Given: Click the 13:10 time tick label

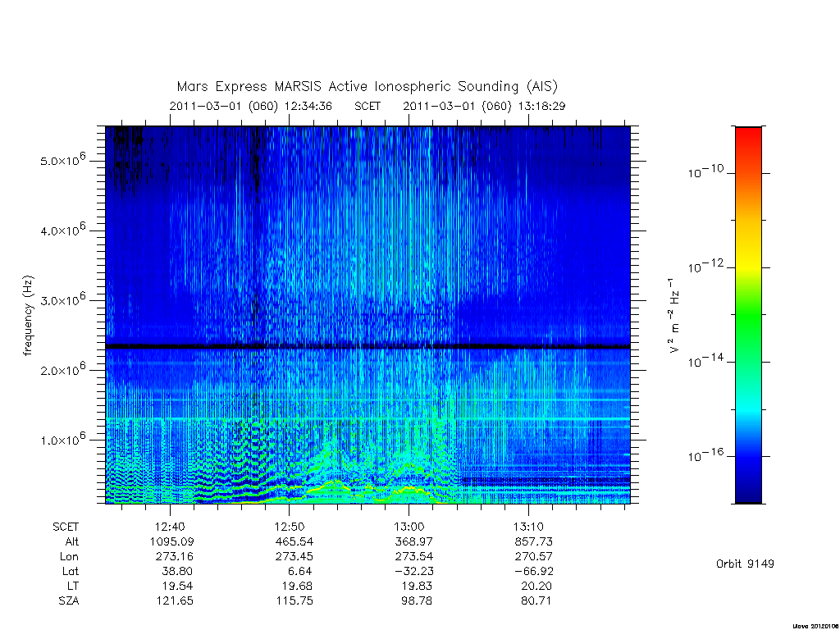Looking at the screenshot, I should click(528, 527).
